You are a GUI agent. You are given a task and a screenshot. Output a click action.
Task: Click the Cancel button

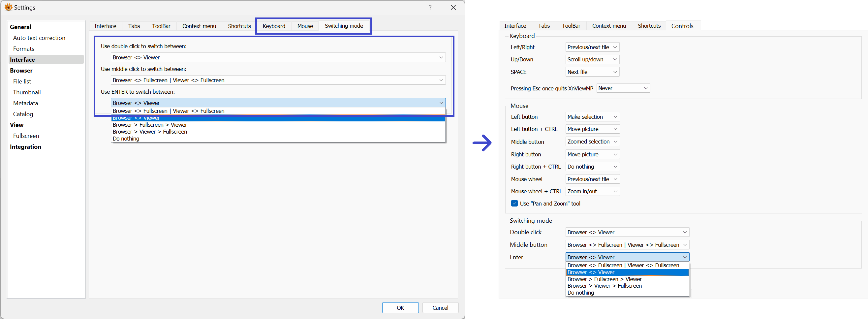440,307
